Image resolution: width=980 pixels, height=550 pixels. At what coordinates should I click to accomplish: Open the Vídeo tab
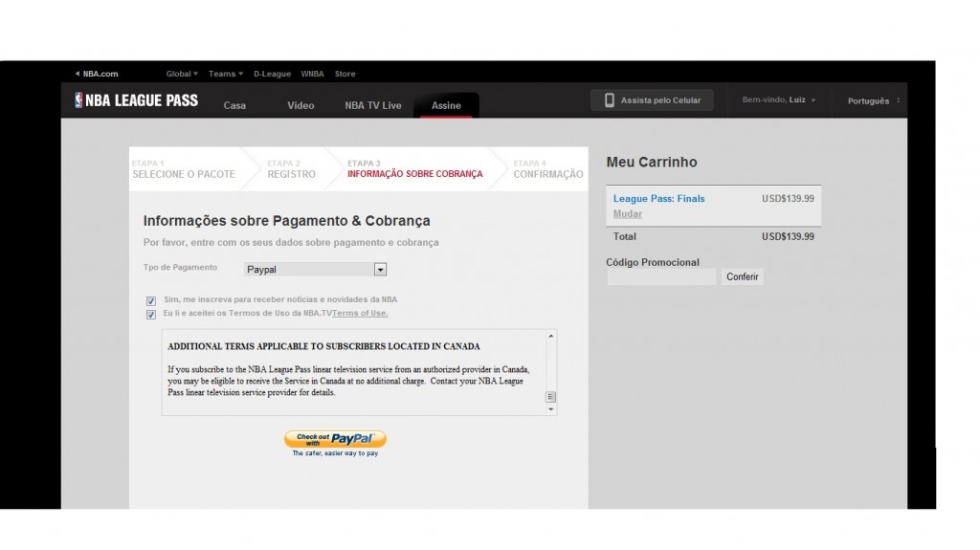(301, 105)
